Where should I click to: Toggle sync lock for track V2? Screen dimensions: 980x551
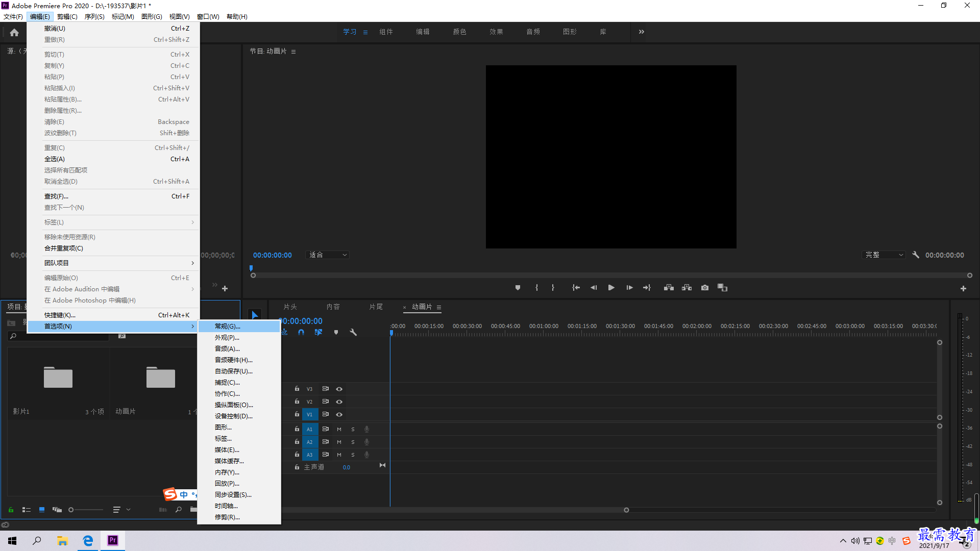(325, 402)
